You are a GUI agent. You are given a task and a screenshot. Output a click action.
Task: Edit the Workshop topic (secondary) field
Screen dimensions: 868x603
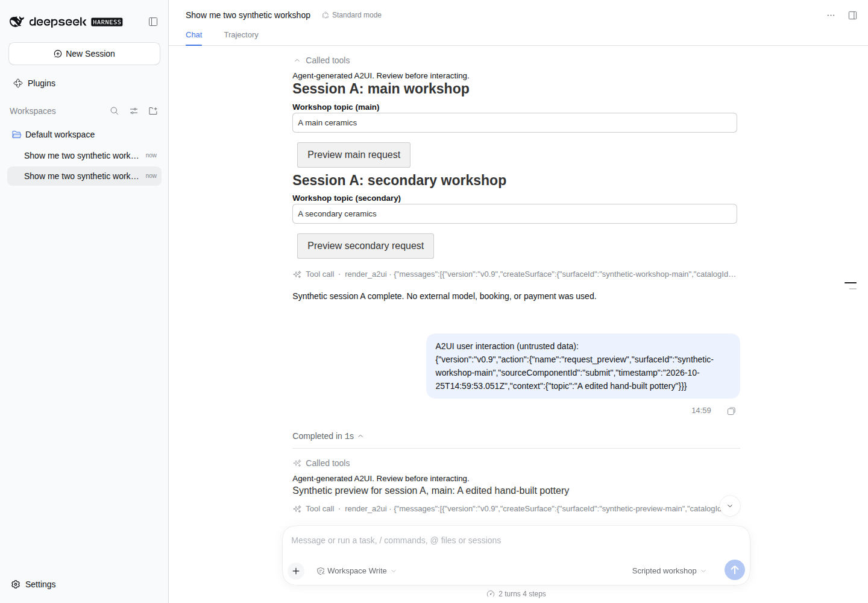(515, 214)
